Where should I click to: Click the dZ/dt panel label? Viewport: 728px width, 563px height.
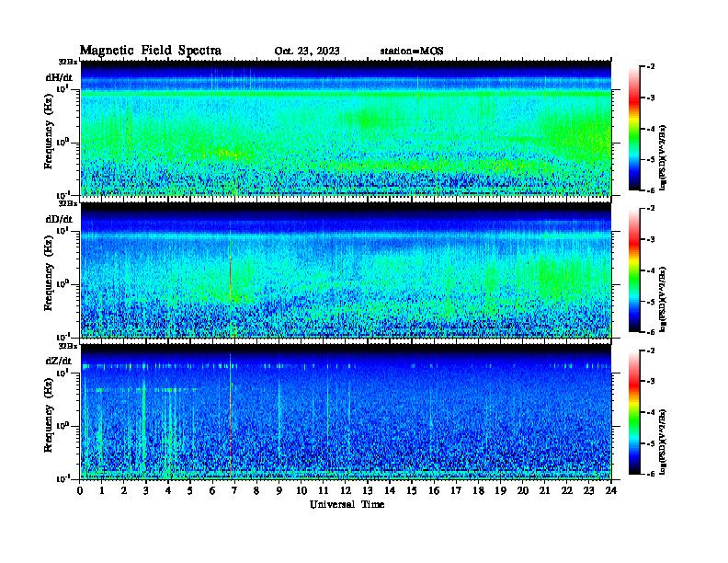click(59, 361)
